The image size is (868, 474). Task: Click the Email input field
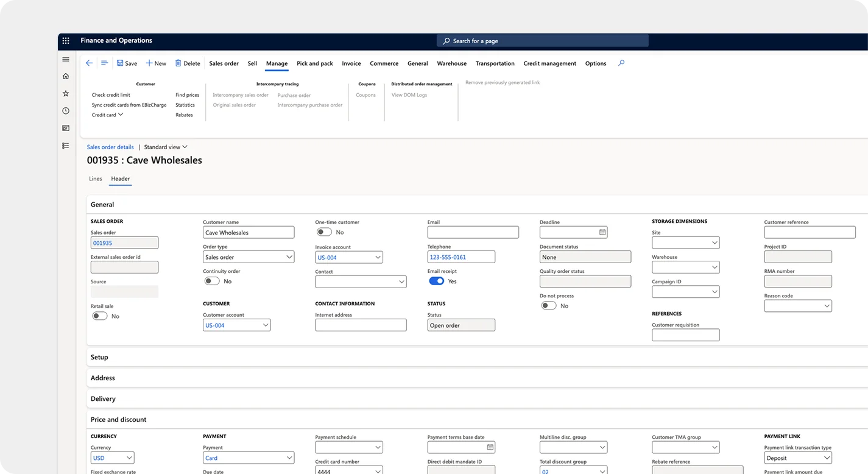point(473,232)
